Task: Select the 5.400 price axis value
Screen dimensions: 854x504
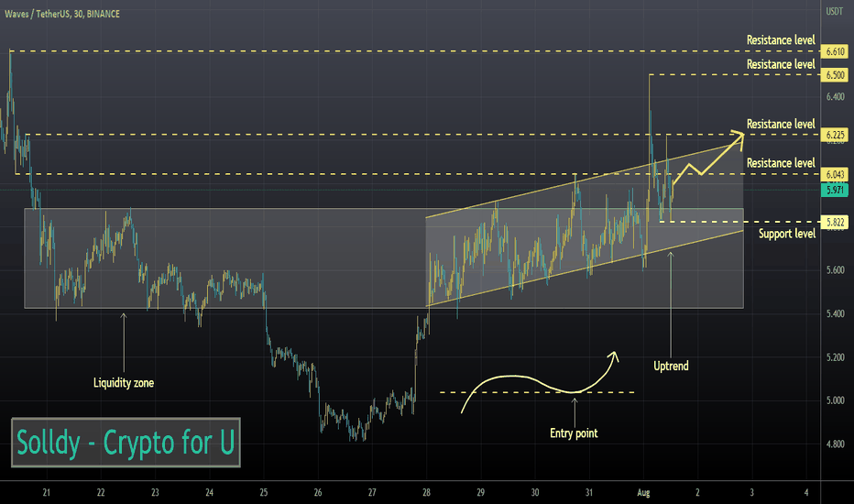Action: (835, 313)
